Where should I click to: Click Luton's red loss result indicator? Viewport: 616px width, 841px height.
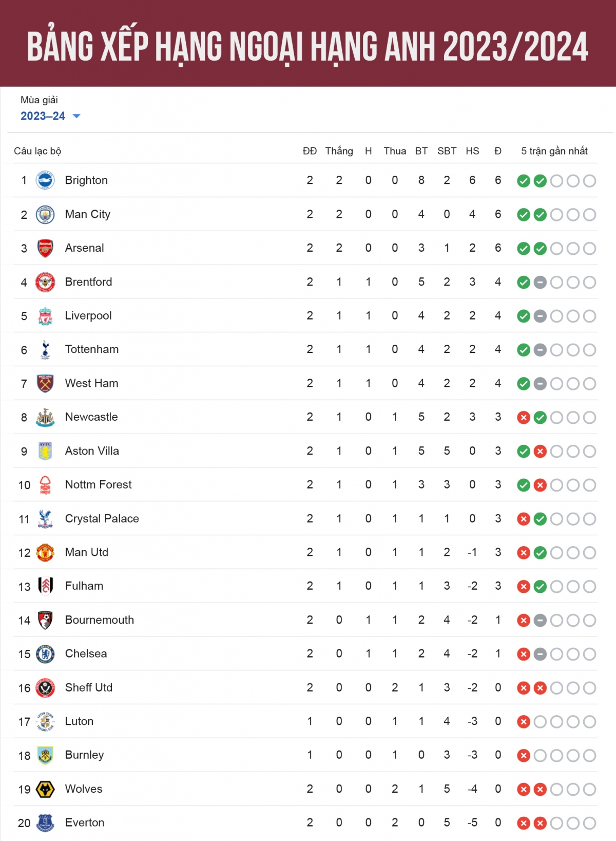tap(524, 722)
